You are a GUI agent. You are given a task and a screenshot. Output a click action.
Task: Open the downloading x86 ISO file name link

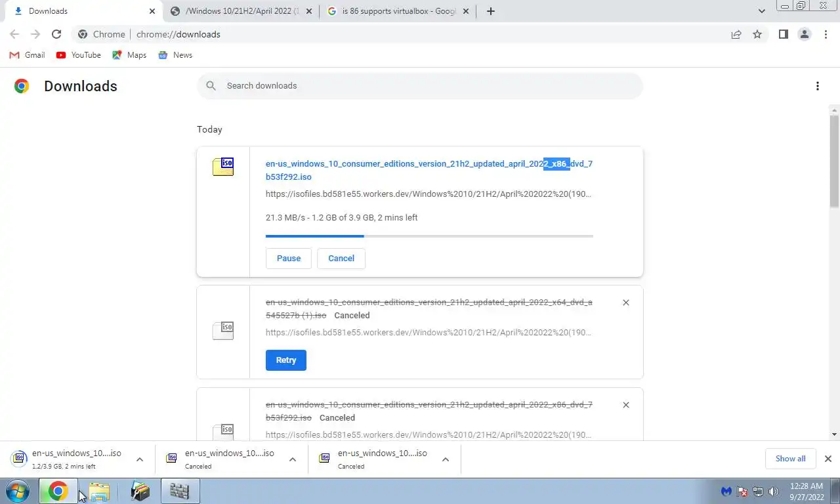click(x=429, y=170)
